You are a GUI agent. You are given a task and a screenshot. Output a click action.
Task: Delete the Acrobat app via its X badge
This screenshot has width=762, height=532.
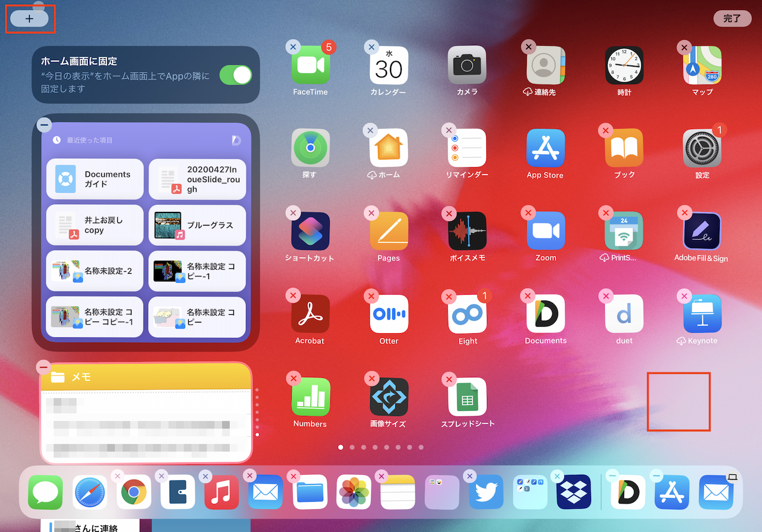tap(292, 295)
